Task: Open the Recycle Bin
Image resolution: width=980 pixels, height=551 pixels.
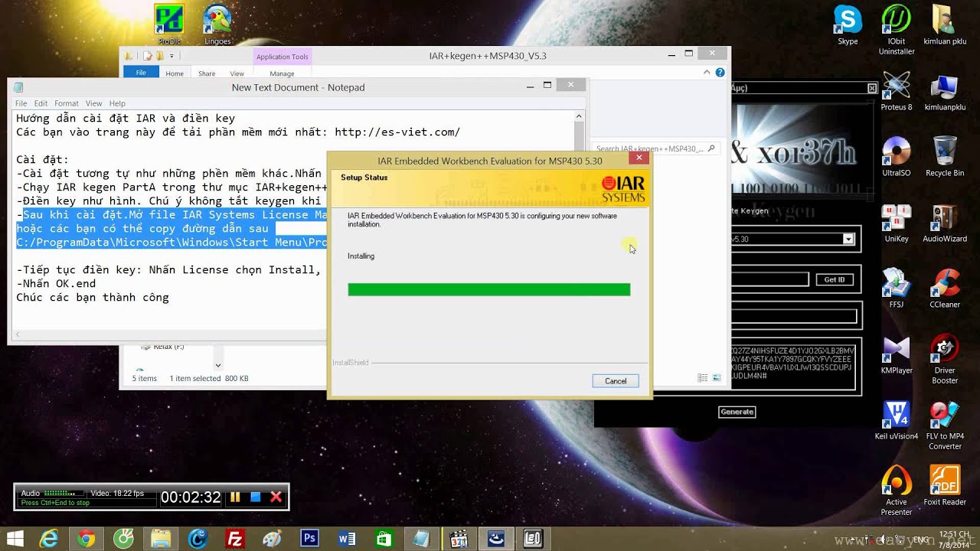Action: pyautogui.click(x=945, y=156)
